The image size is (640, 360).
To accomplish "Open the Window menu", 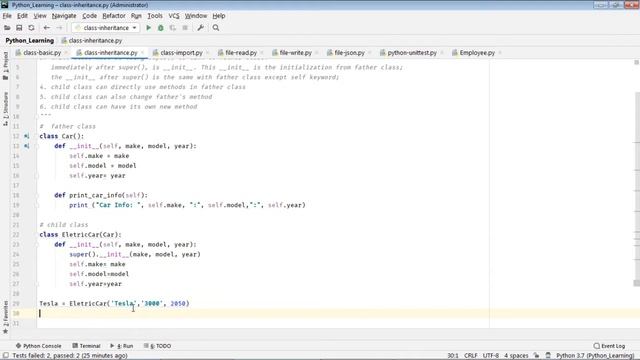I will (196, 16).
